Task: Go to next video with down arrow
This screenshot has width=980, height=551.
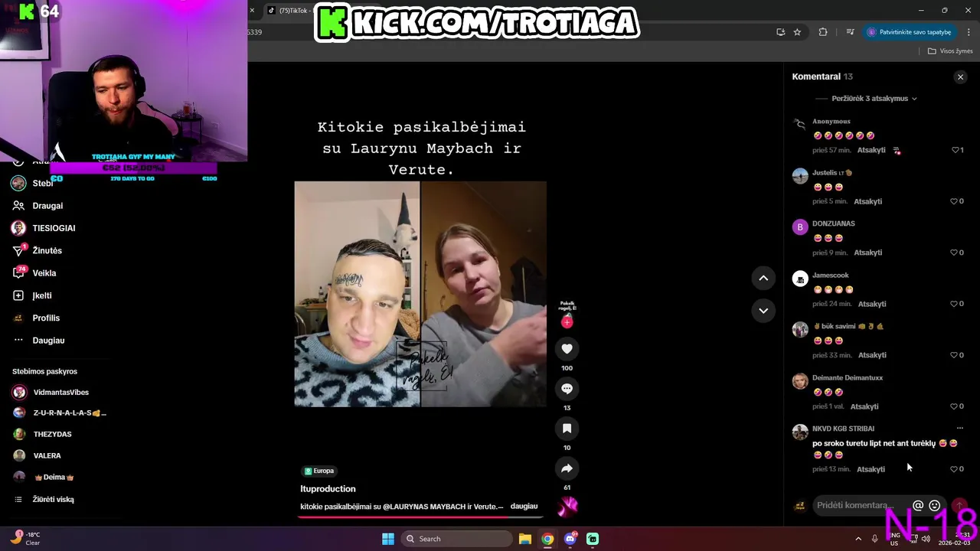Action: coord(763,311)
